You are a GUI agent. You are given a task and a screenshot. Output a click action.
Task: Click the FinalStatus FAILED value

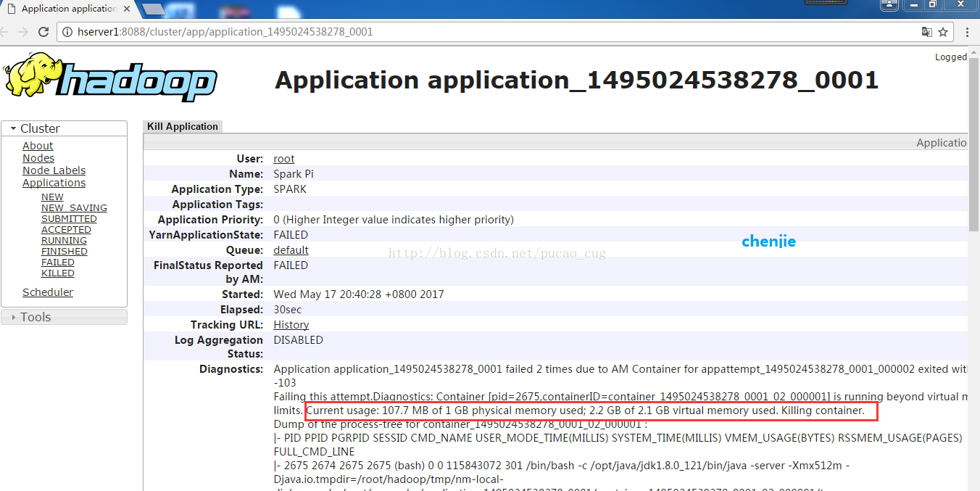(291, 265)
